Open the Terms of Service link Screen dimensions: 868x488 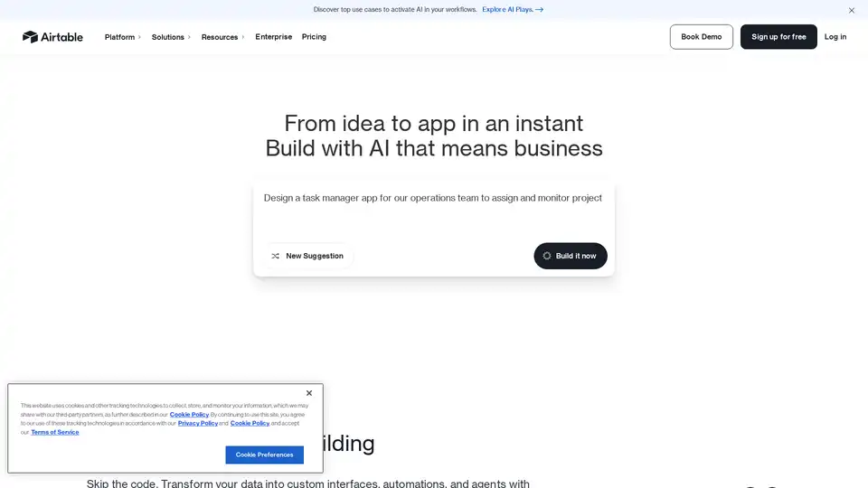pyautogui.click(x=55, y=432)
